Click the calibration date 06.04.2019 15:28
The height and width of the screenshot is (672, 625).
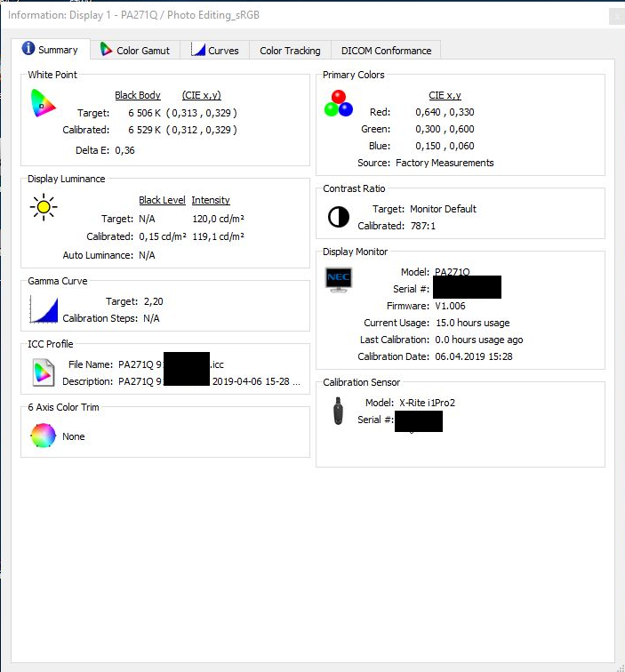coord(474,356)
